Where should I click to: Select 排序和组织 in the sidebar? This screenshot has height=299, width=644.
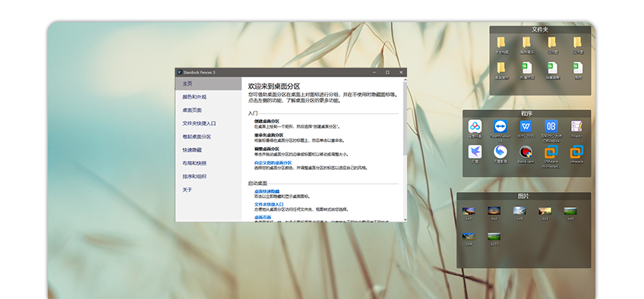tap(208, 176)
